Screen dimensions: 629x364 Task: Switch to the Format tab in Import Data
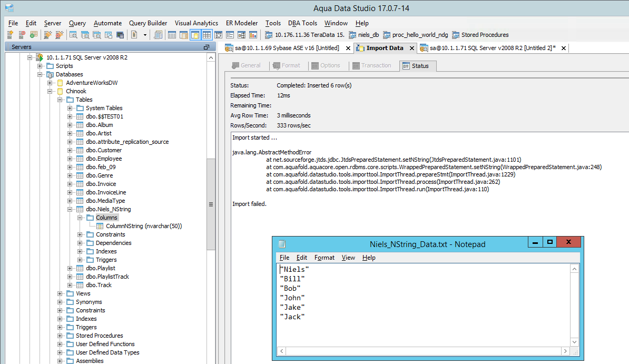[x=287, y=65]
